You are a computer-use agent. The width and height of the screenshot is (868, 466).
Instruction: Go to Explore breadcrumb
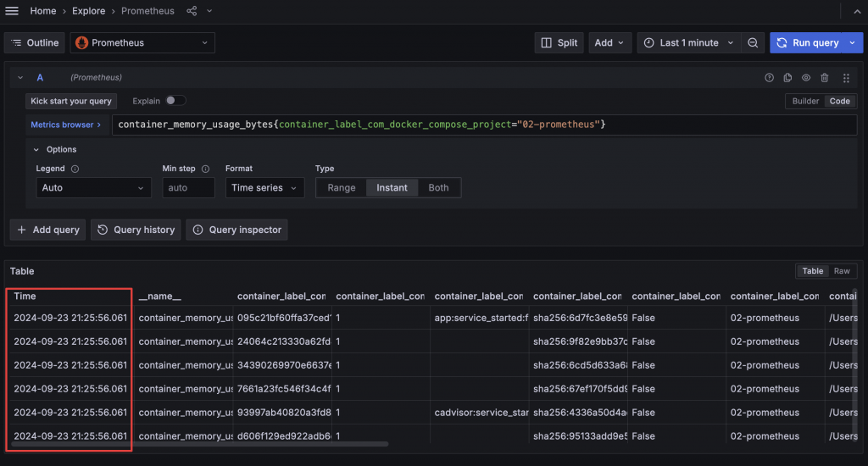click(x=88, y=11)
